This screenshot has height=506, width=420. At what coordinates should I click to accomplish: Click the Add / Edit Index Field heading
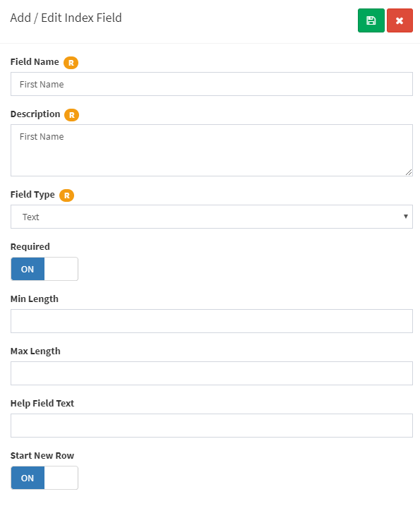[66, 18]
